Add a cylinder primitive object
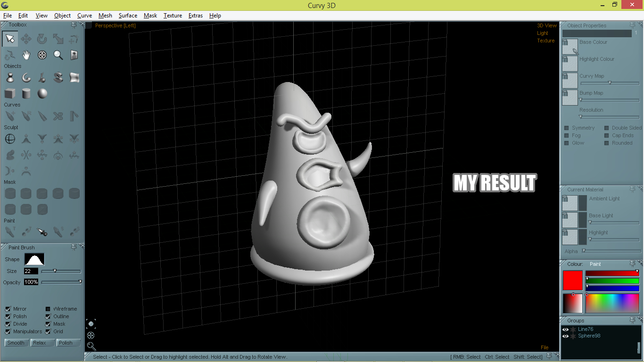The width and height of the screenshot is (644, 362). click(26, 93)
